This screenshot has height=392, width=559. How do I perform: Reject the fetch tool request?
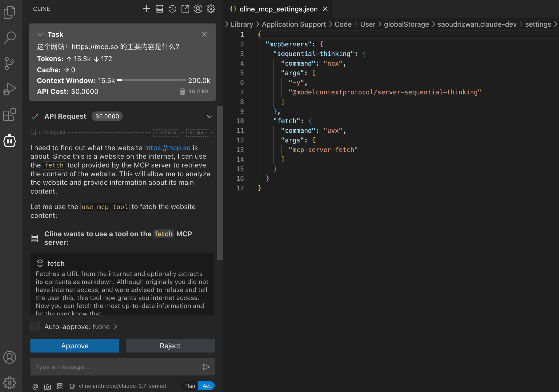[170, 346]
